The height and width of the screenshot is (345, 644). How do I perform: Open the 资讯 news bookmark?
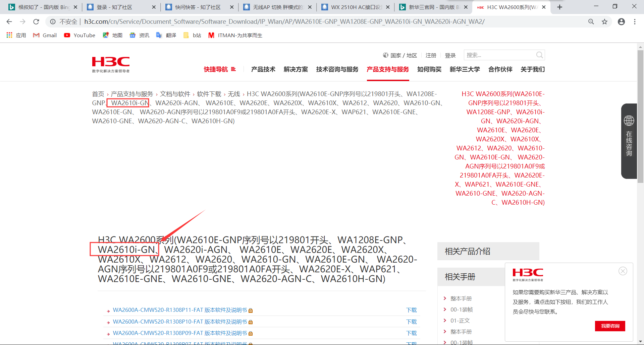pos(139,35)
